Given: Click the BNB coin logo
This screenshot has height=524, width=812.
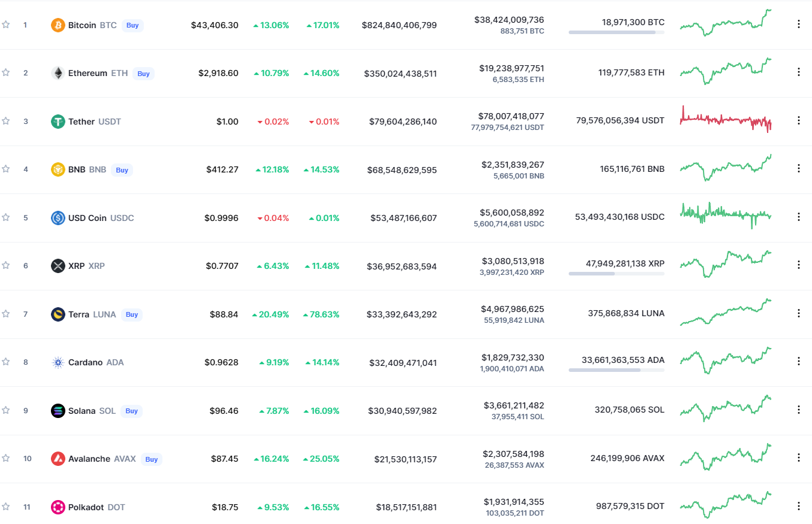Looking at the screenshot, I should point(58,169).
